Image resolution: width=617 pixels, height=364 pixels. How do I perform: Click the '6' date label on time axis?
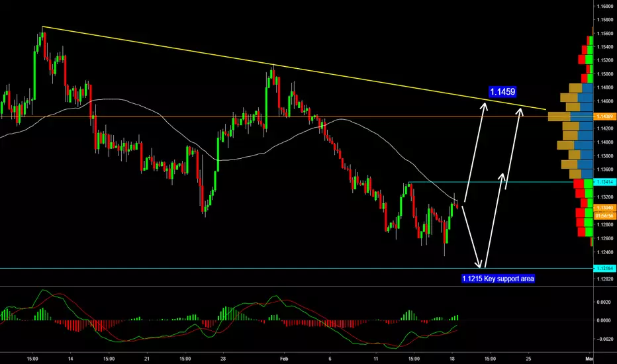pos(330,359)
